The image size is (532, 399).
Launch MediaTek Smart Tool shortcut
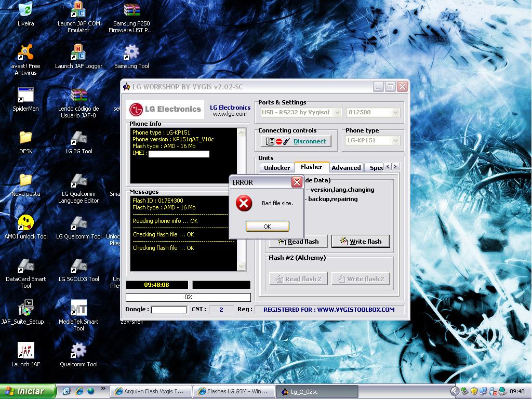[78, 308]
